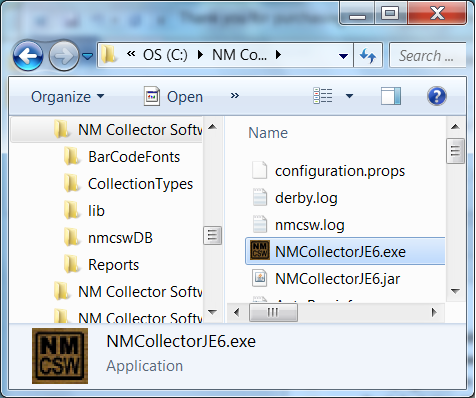The image size is (476, 398).
Task: Click file list horizontal scroll left arrow
Action: point(237,313)
